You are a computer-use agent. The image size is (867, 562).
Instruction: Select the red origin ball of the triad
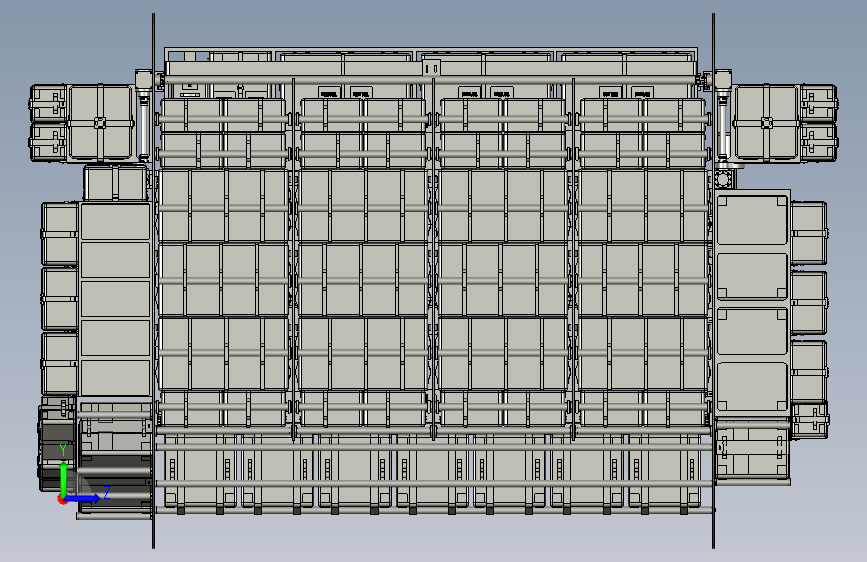coord(61,499)
